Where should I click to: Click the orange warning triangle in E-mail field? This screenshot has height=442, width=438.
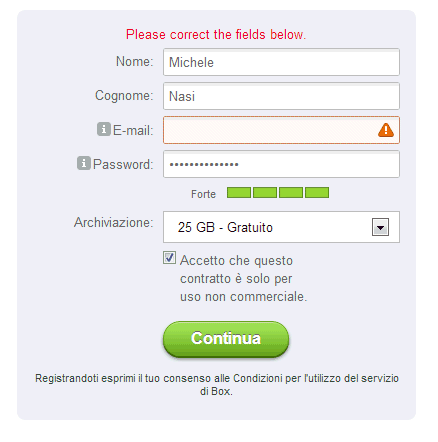pyautogui.click(x=386, y=130)
